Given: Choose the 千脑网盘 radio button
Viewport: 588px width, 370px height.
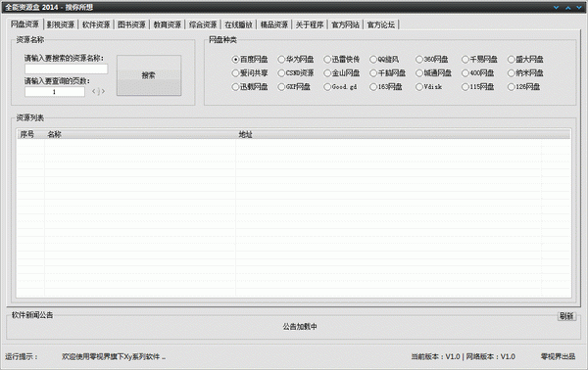Looking at the screenshot, I should (x=388, y=73).
